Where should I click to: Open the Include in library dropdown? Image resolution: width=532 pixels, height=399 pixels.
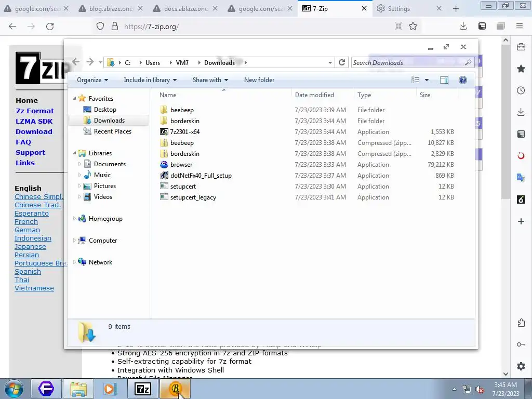coord(150,80)
